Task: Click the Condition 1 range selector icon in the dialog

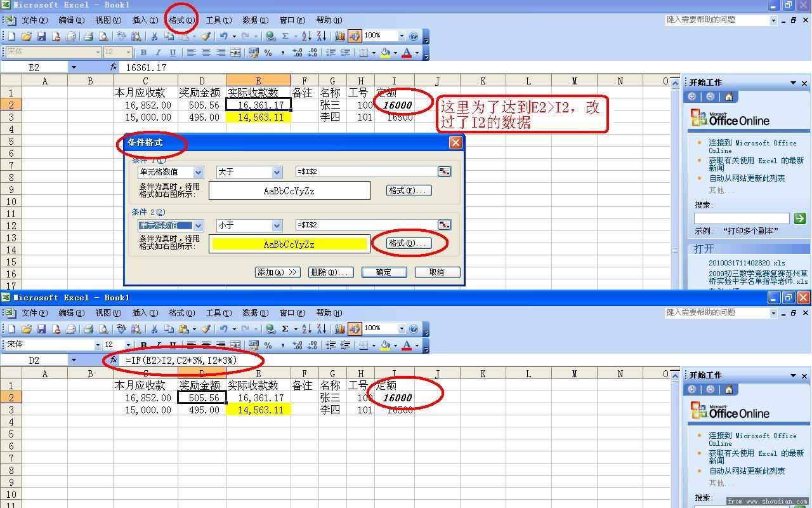Action: (x=444, y=171)
